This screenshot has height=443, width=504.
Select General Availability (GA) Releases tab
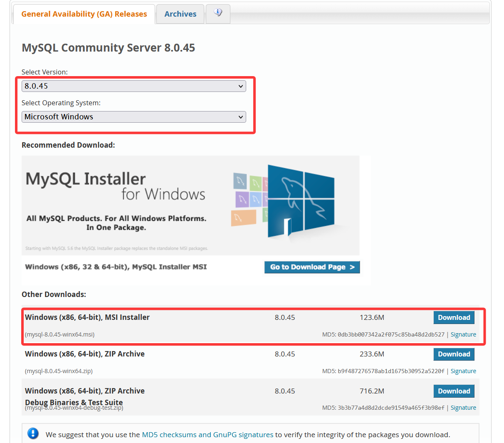coord(84,14)
